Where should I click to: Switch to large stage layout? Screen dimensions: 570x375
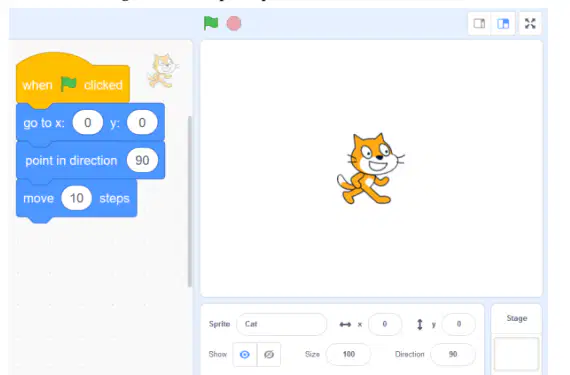pyautogui.click(x=503, y=24)
